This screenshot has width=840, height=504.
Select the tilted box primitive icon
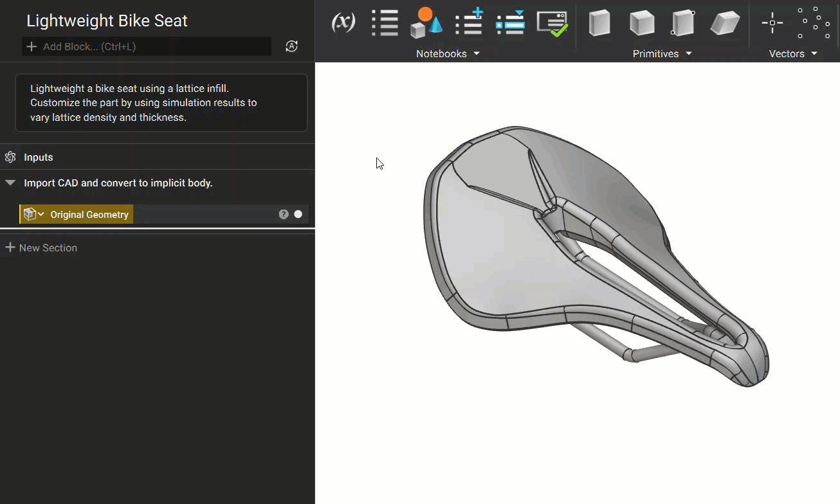(725, 23)
